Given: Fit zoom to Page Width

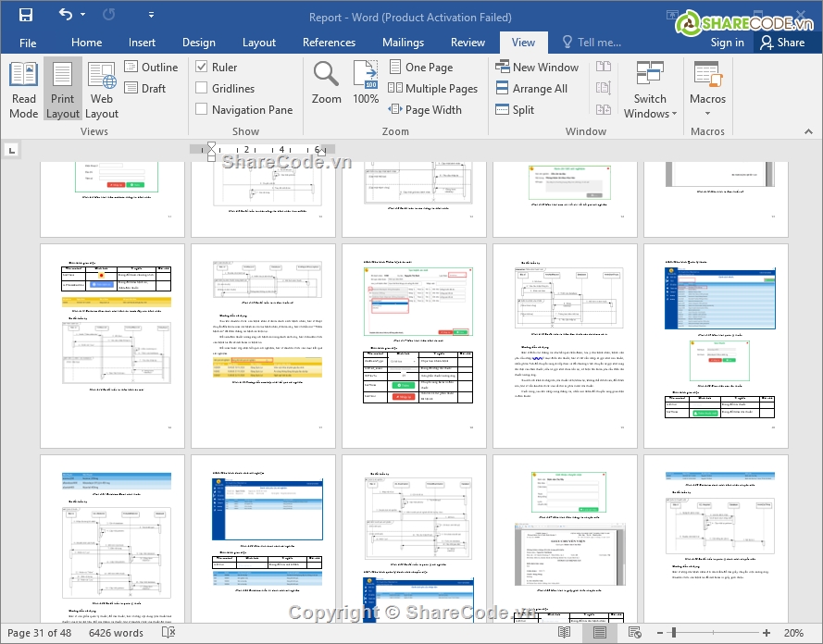Looking at the screenshot, I should tap(425, 109).
